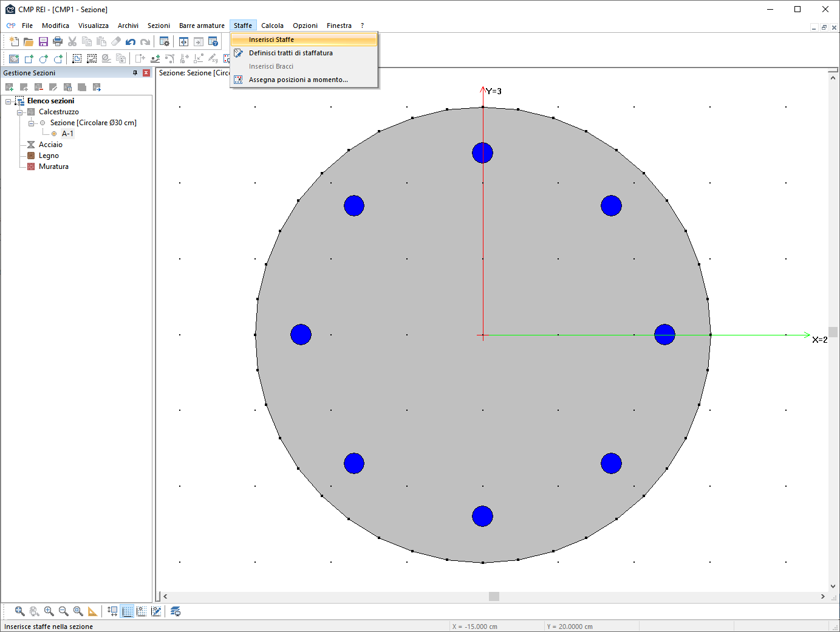Image resolution: width=840 pixels, height=632 pixels.
Task: Select Acciaio in the sections tree
Action: click(x=50, y=145)
